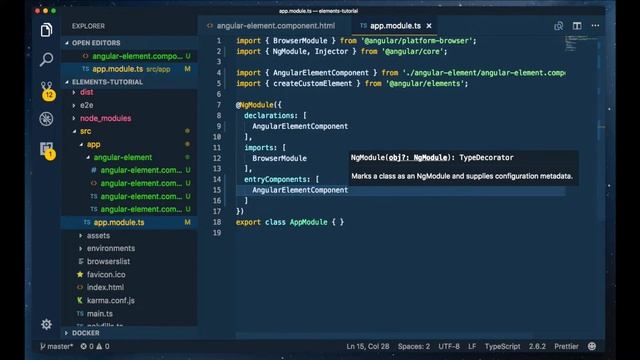Select language mode TypeScript
The width and height of the screenshot is (640, 360).
tap(502, 346)
